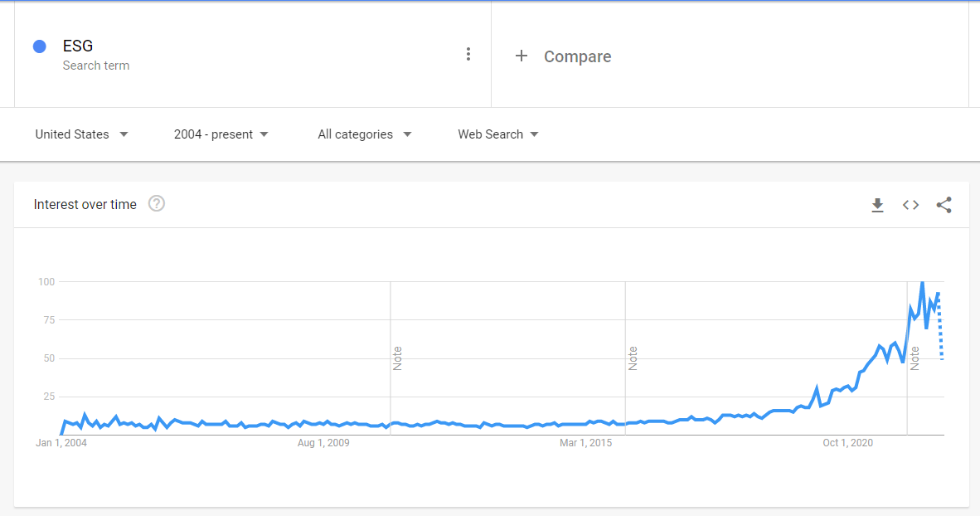
Task: Click the dotted forecast segment of the line
Action: pos(941,325)
